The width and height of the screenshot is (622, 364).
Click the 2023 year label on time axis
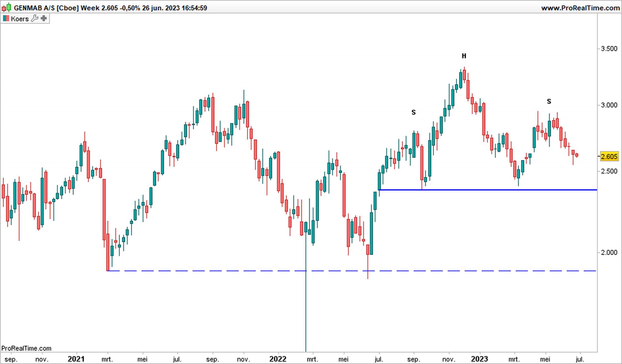click(480, 359)
